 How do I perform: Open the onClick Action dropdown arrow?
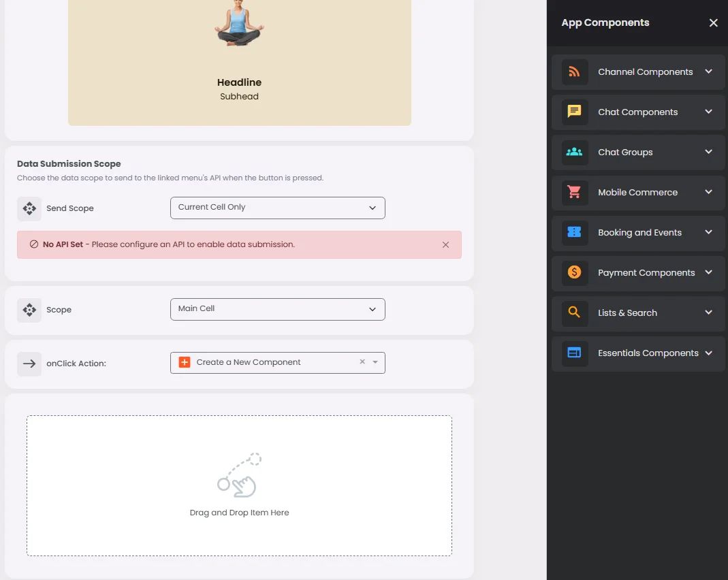375,362
